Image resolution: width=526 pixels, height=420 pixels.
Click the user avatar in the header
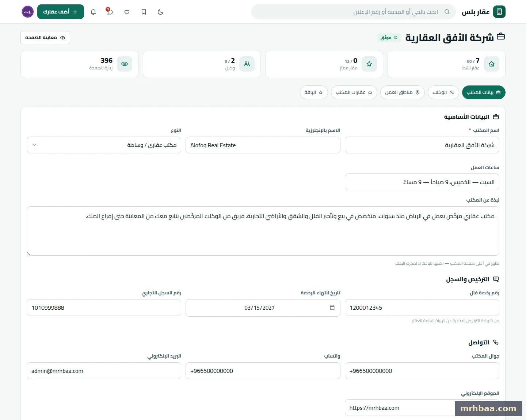pyautogui.click(x=28, y=12)
